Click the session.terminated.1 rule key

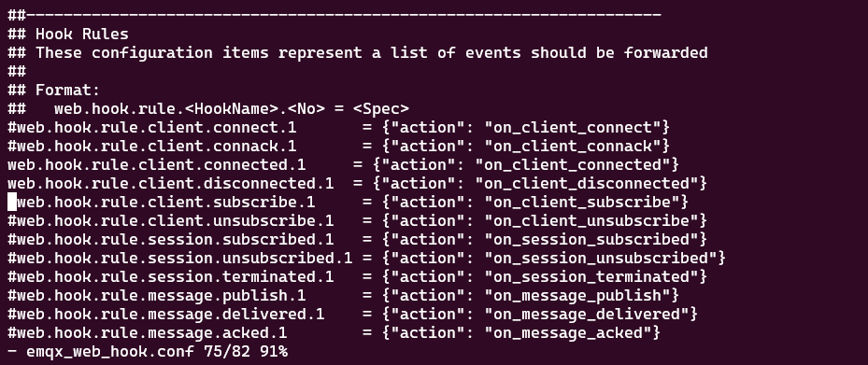click(170, 277)
